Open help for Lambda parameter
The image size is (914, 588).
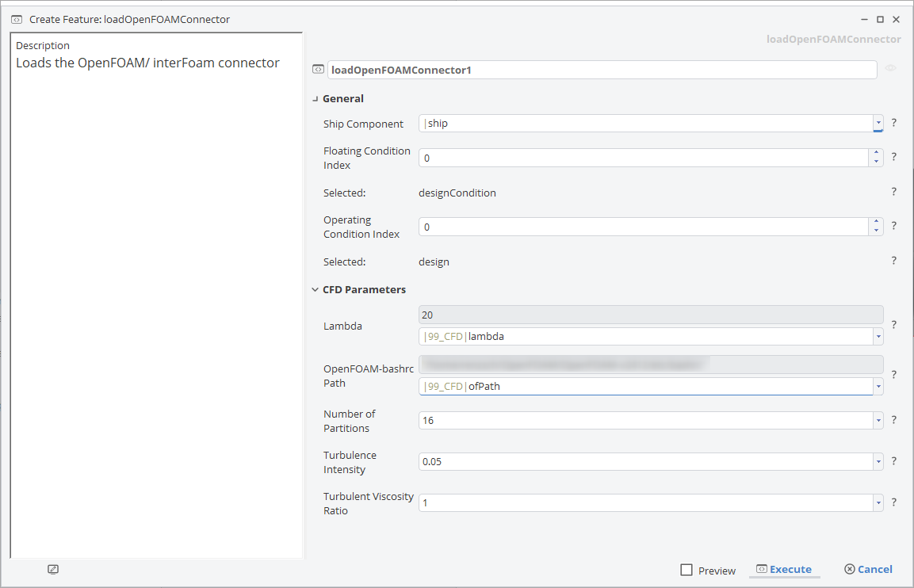(893, 325)
